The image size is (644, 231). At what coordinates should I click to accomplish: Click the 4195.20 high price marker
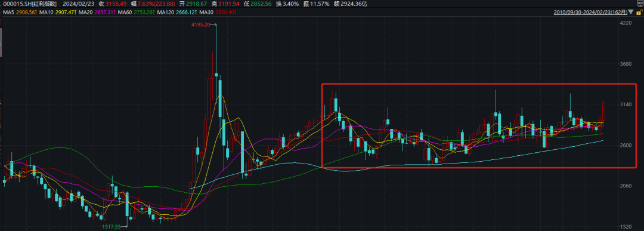click(x=200, y=24)
